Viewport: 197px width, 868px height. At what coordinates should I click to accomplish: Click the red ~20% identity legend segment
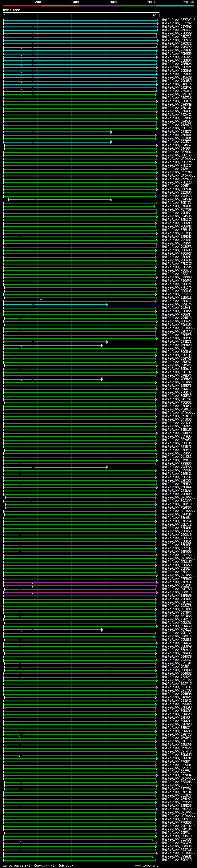coord(22,6)
